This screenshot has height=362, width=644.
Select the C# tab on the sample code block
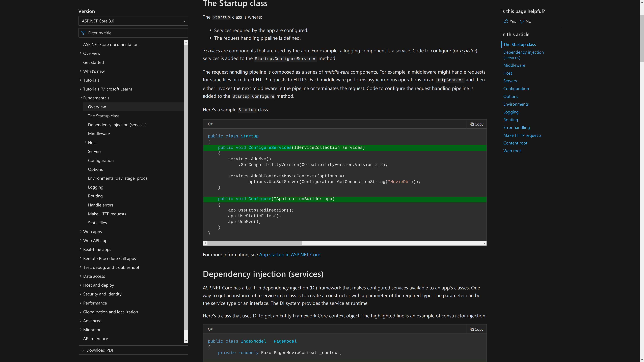(x=210, y=124)
